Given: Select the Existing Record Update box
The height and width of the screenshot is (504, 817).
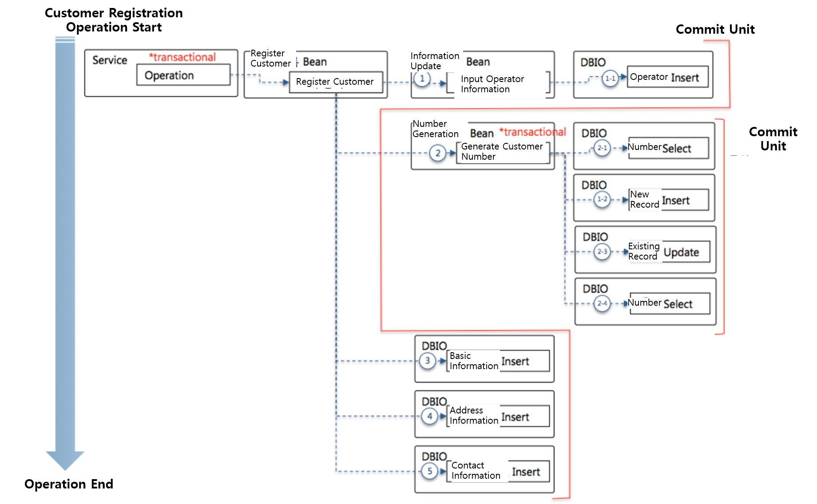Looking at the screenshot, I should 669,252.
